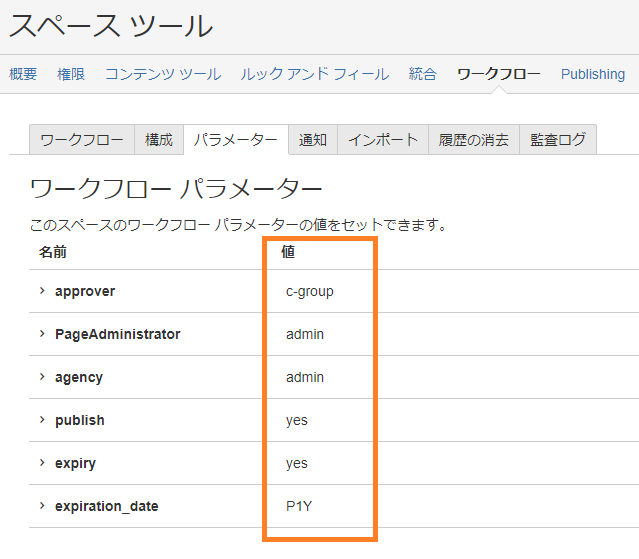
Task: Open the 監査ログ sub-tab
Action: [x=558, y=140]
